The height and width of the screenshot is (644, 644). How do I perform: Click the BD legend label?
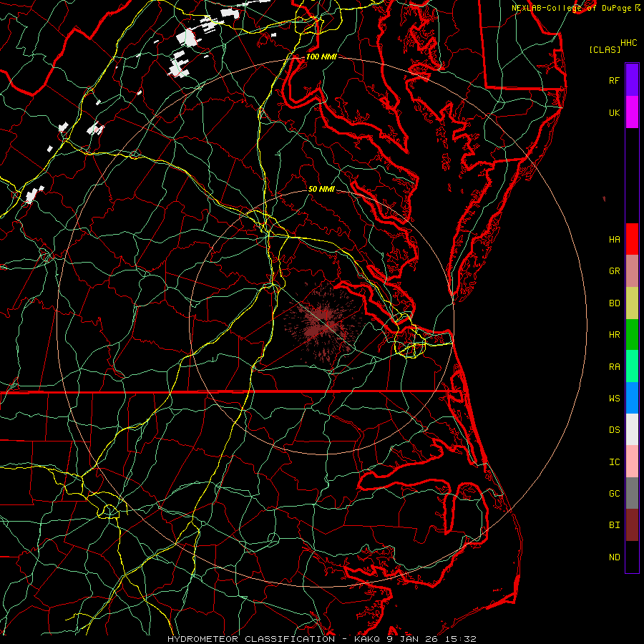614,303
